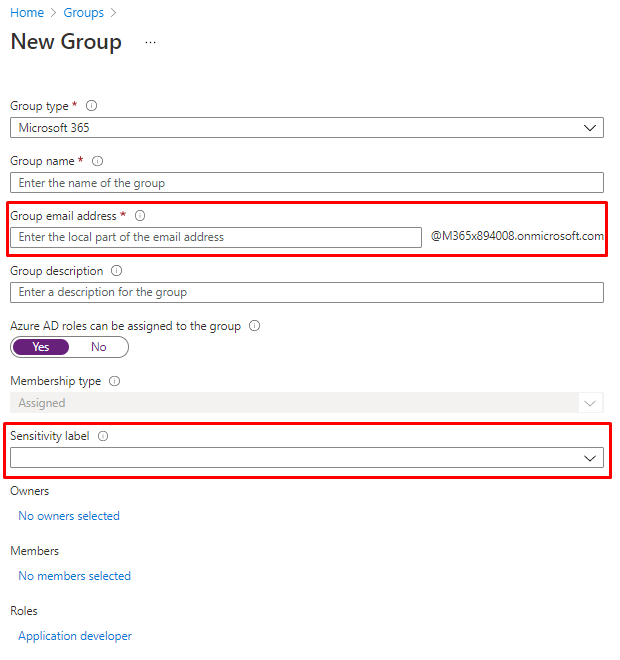Open the No members selected link
This screenshot has height=660, width=620.
[x=75, y=576]
